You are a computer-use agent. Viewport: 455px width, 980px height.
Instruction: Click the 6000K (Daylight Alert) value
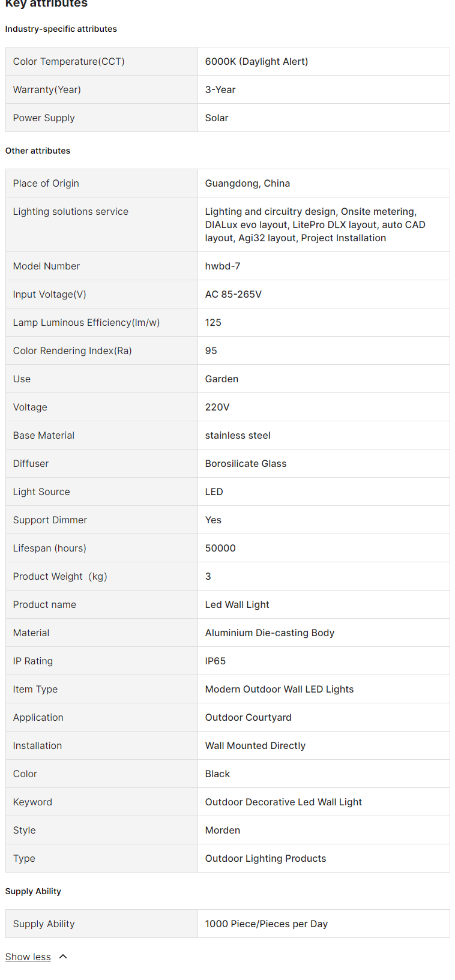(256, 61)
